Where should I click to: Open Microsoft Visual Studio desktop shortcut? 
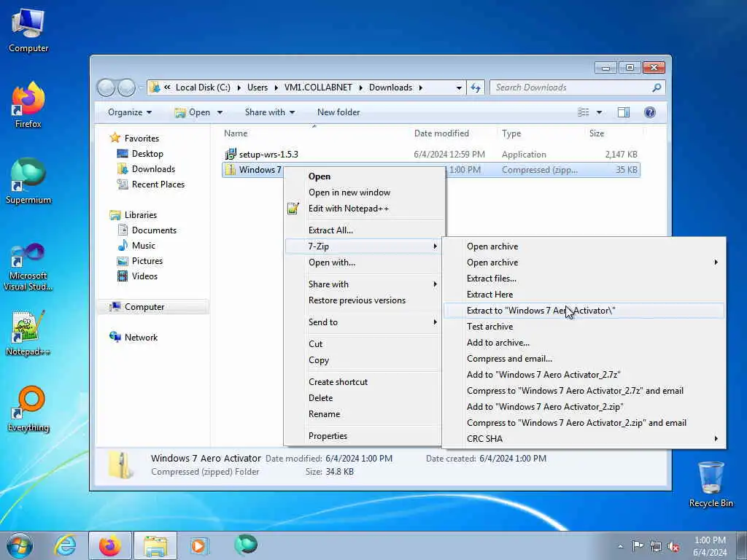point(28,267)
